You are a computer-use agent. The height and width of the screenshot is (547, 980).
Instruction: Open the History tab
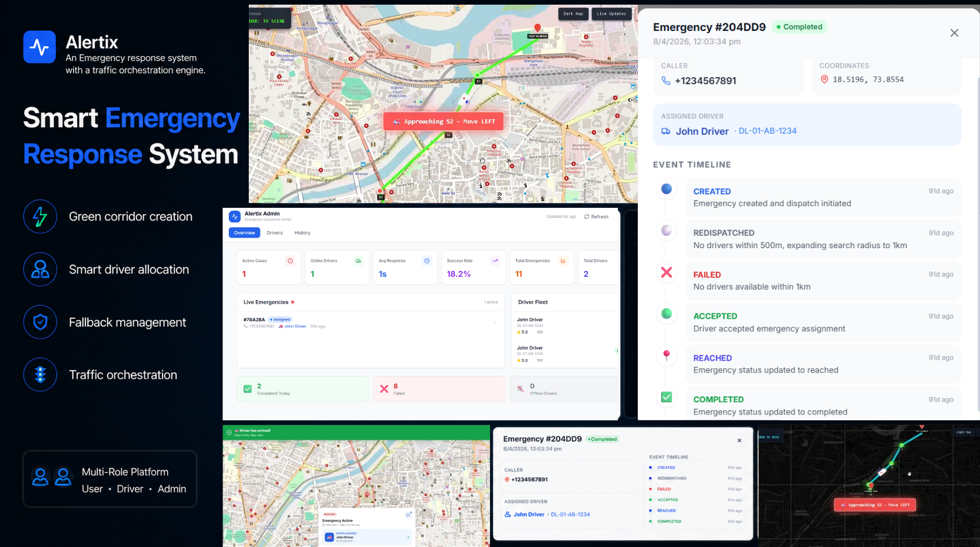(303, 233)
